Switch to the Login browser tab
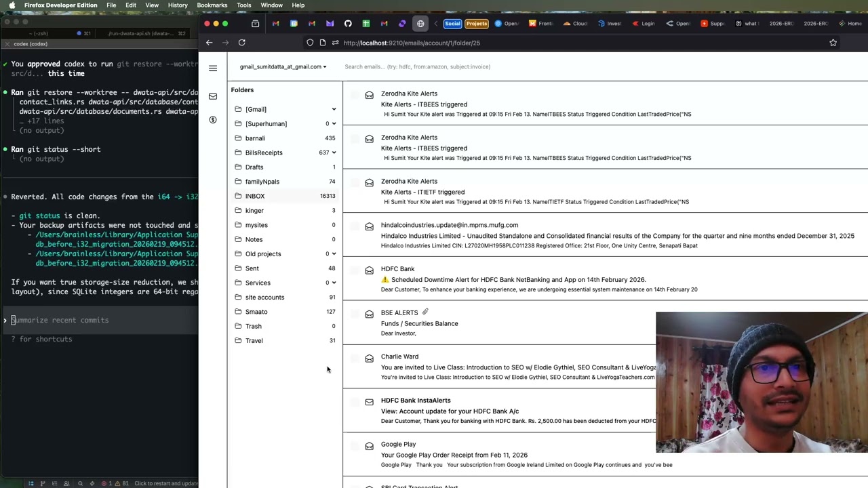Image resolution: width=868 pixels, height=488 pixels. tap(644, 24)
